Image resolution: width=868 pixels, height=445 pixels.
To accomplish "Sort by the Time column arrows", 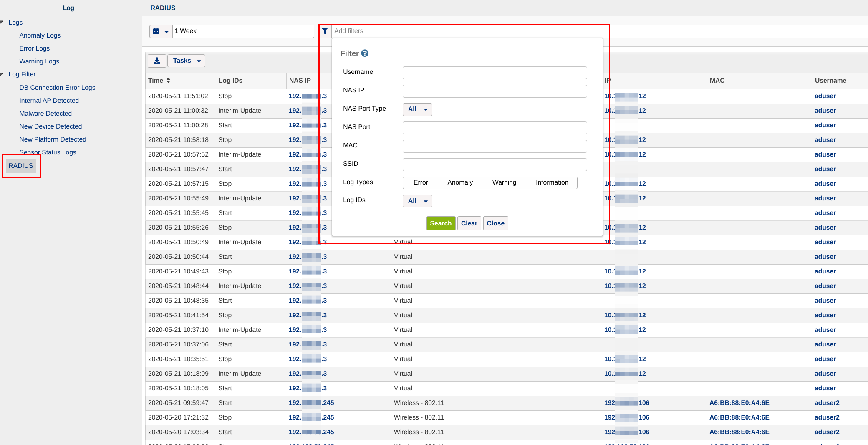I will click(168, 81).
